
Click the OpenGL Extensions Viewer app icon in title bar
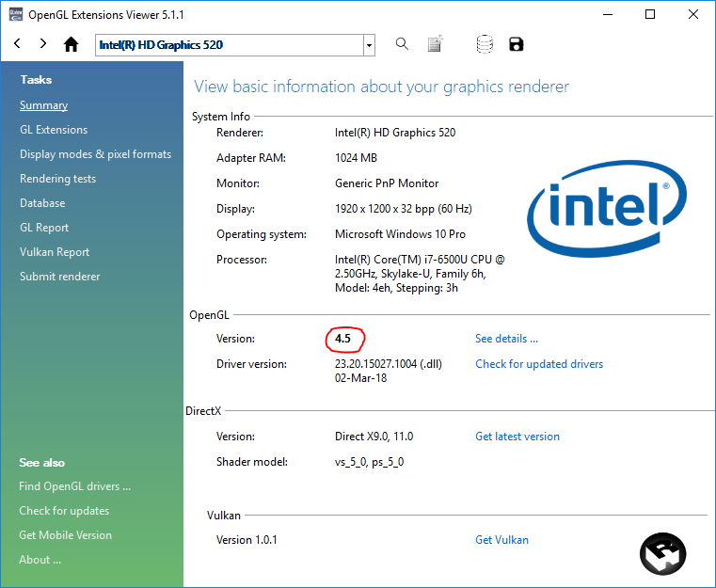[15, 15]
